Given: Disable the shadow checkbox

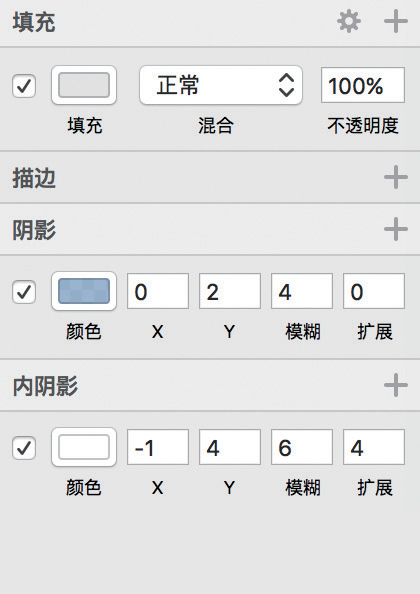Looking at the screenshot, I should click(x=24, y=292).
